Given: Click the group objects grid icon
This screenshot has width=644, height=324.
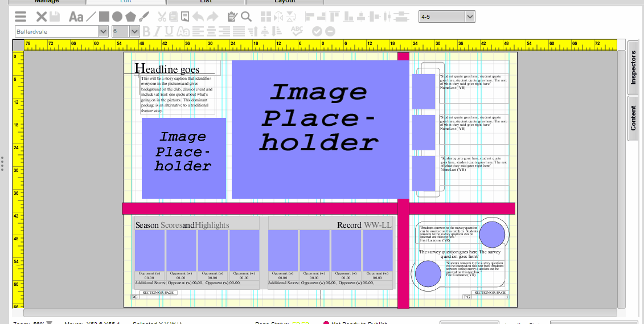Looking at the screenshot, I should coord(266,17).
